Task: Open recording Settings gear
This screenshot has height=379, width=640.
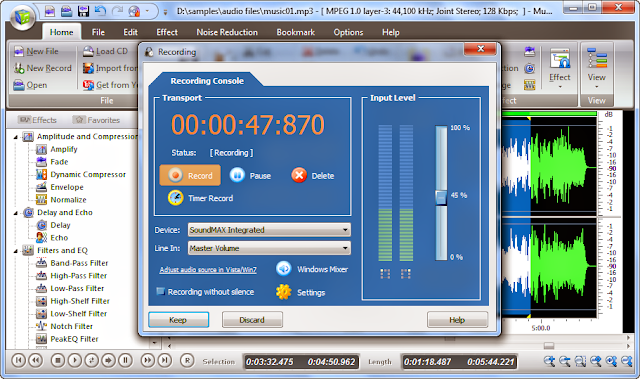Action: click(x=300, y=292)
